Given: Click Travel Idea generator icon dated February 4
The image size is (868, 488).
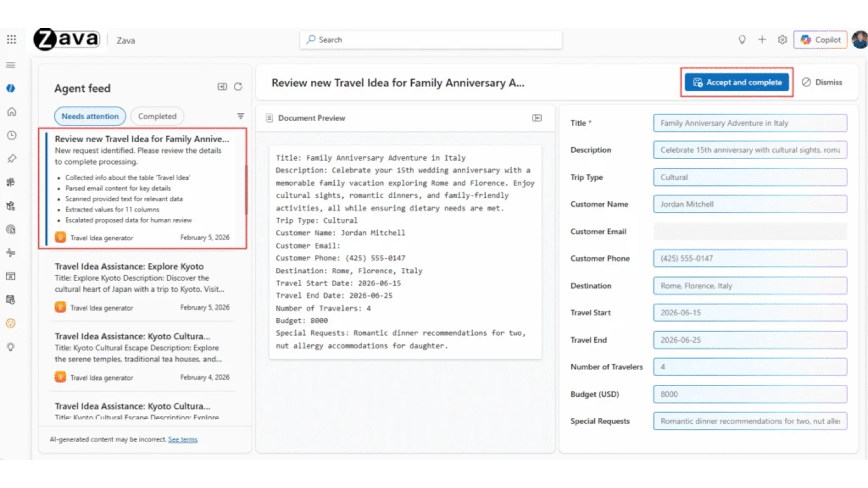Looking at the screenshot, I should [60, 377].
